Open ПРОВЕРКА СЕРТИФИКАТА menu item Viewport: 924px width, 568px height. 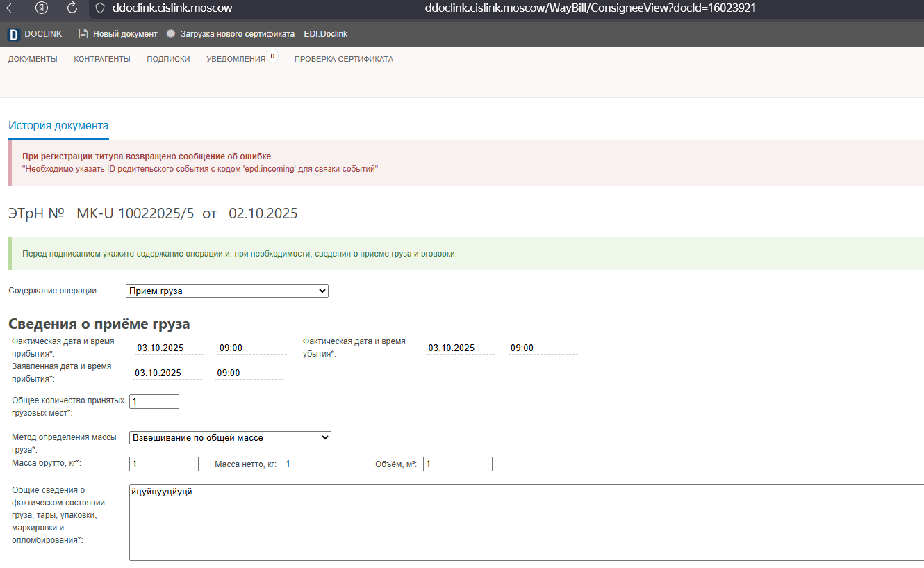(344, 59)
